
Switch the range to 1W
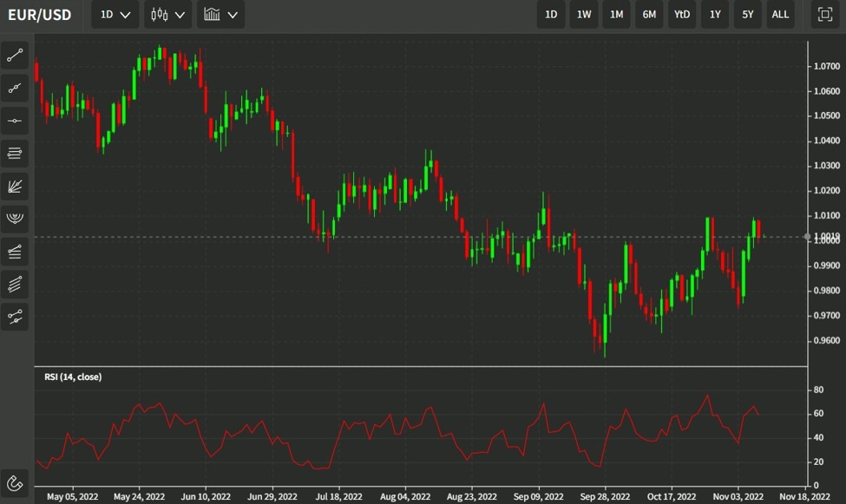pos(583,14)
